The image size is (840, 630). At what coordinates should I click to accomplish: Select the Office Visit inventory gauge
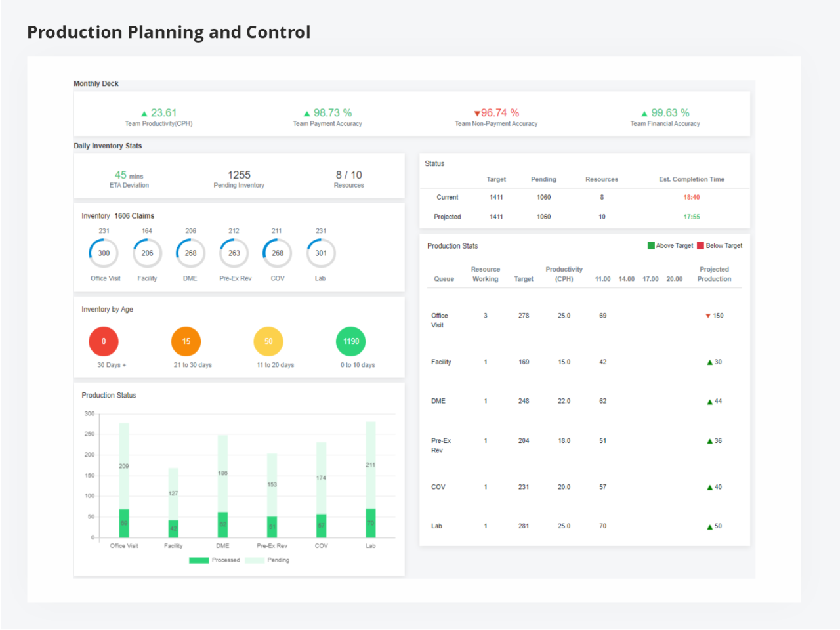104,253
